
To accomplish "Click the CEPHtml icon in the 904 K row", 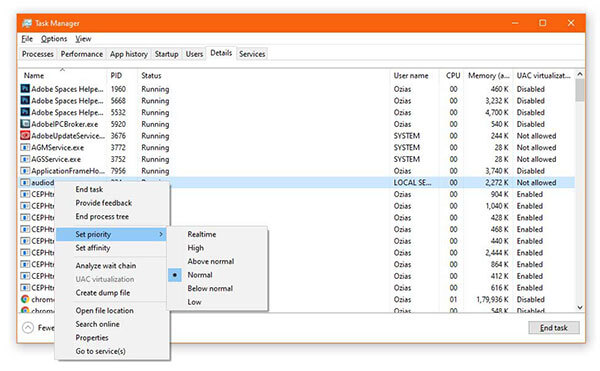I will [x=25, y=194].
